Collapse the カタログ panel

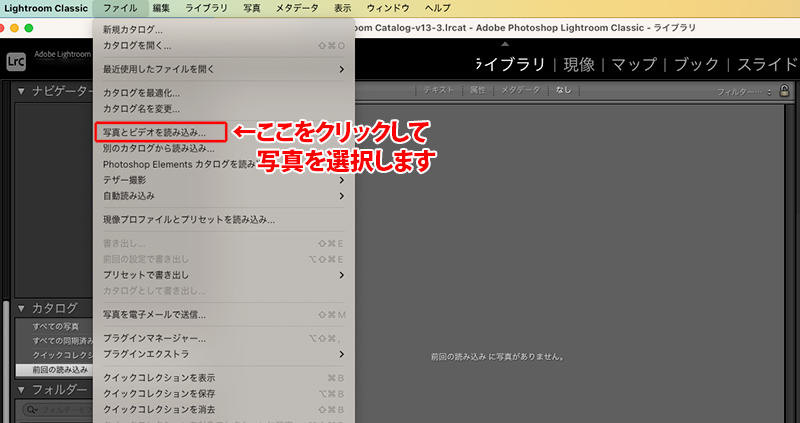pos(21,308)
